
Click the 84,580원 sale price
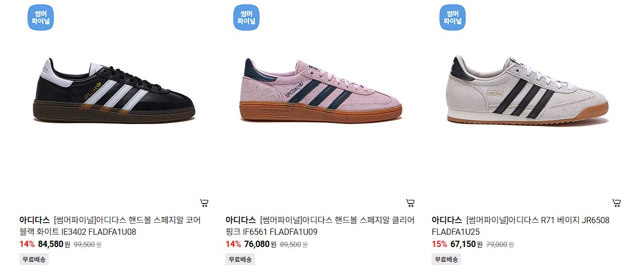(54, 244)
